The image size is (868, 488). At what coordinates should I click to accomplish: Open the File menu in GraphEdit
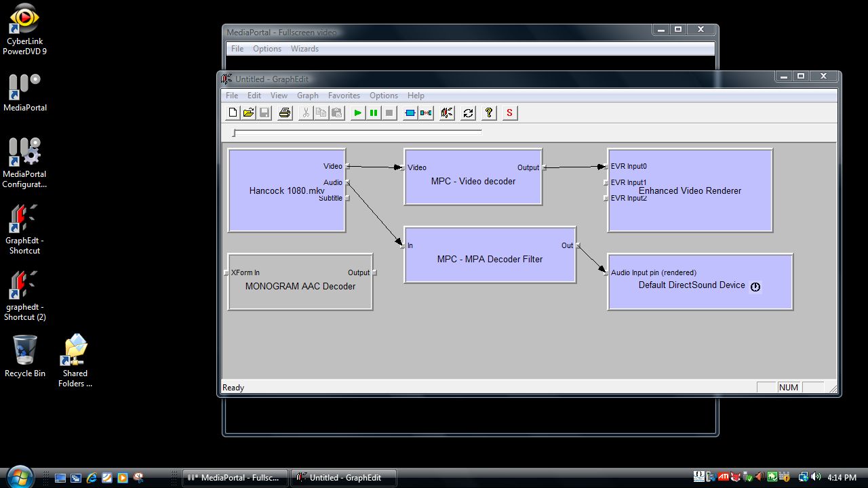pos(232,96)
